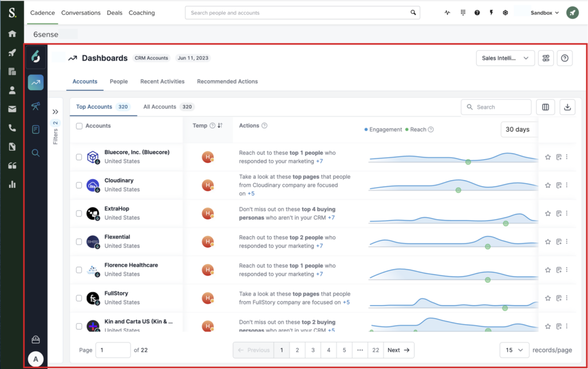The height and width of the screenshot is (369, 588).
Task: Download the accounts list
Action: coord(567,107)
